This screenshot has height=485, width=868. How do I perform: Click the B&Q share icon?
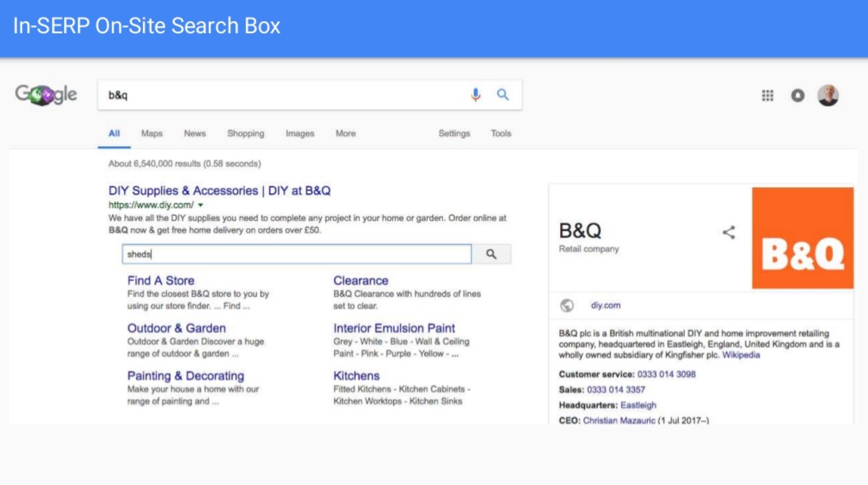pos(729,233)
